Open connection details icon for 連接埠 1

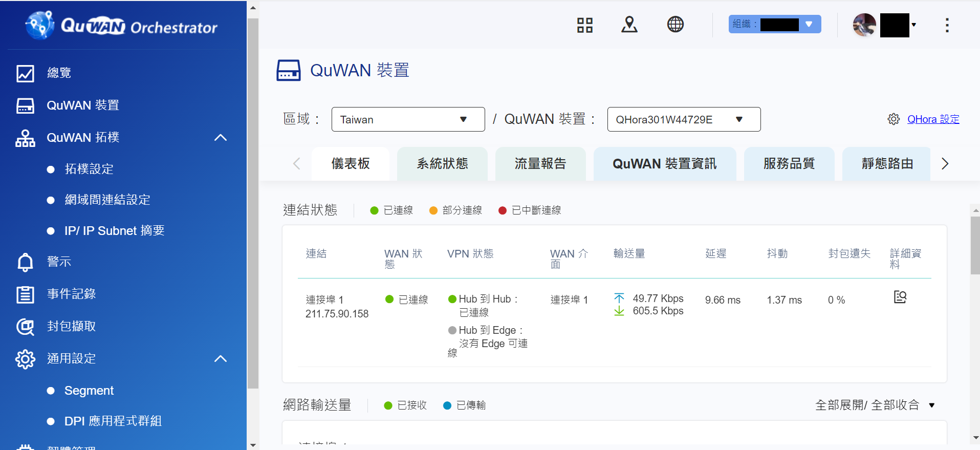pos(900,297)
